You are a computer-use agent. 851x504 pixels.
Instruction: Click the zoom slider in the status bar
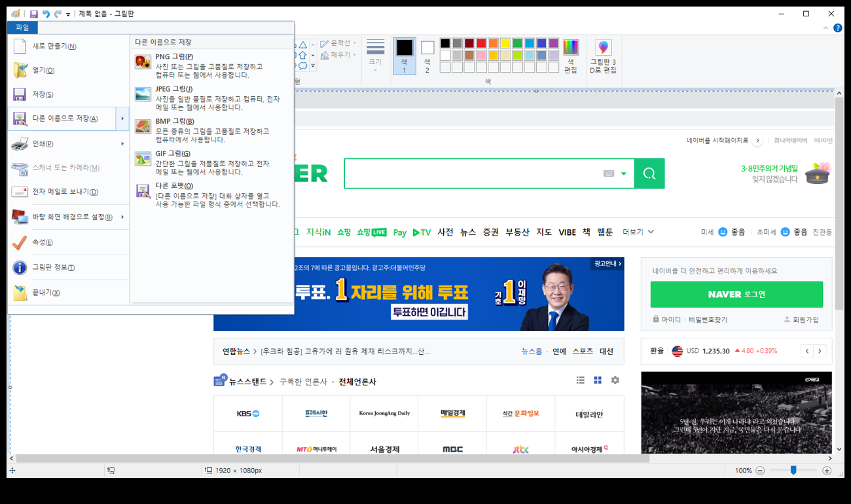[x=793, y=470]
